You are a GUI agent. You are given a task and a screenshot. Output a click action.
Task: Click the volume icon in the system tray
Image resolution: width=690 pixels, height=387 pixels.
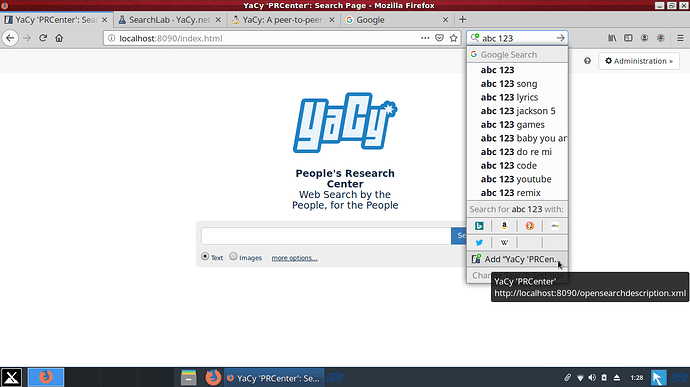[x=592, y=377]
